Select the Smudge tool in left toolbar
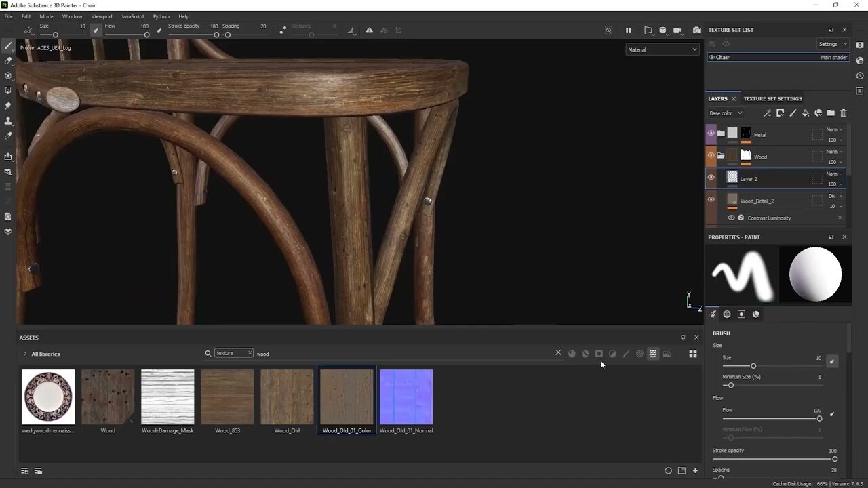Viewport: 868px width, 488px height. [8, 106]
